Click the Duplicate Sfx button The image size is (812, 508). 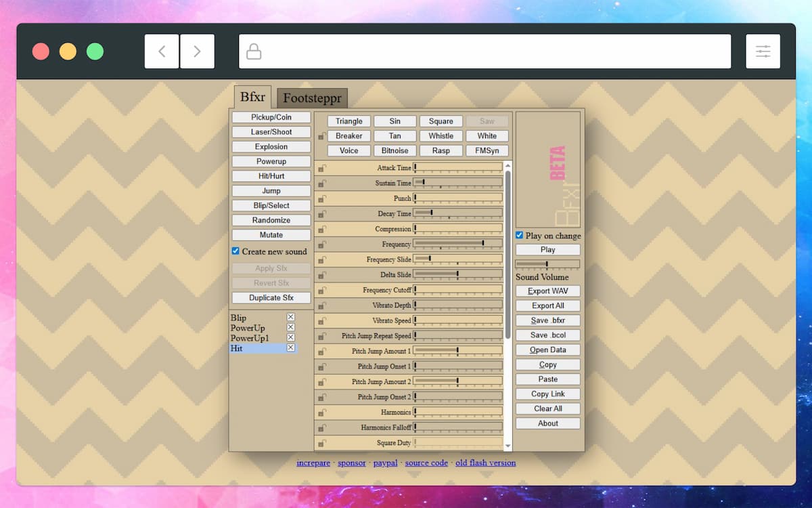(271, 298)
